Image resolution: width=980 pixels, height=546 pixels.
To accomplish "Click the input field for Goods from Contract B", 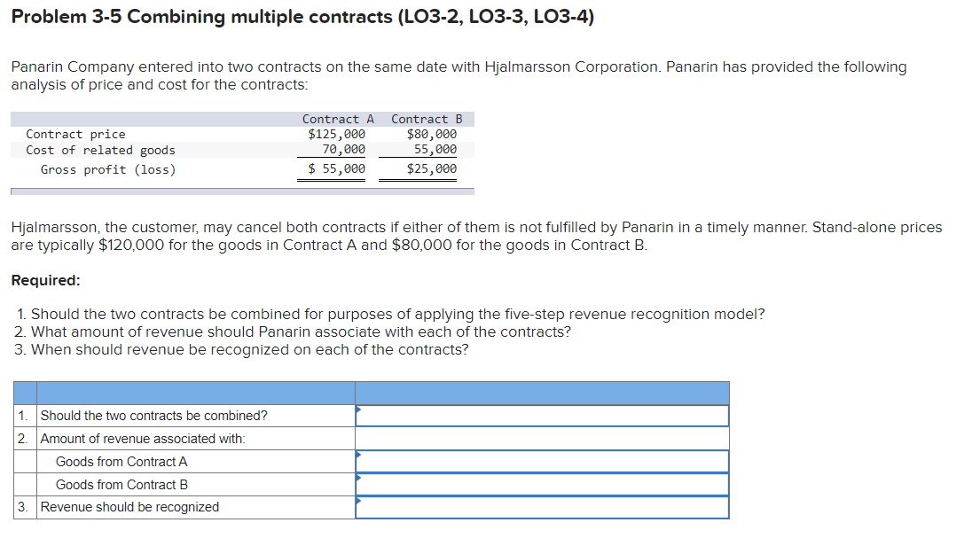I will click(x=541, y=484).
